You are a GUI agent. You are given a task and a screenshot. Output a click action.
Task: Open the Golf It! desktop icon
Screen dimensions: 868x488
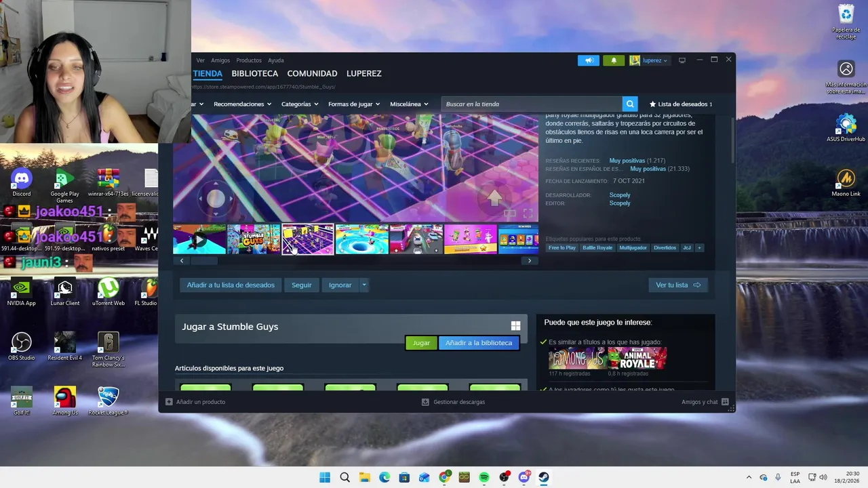pyautogui.click(x=22, y=401)
